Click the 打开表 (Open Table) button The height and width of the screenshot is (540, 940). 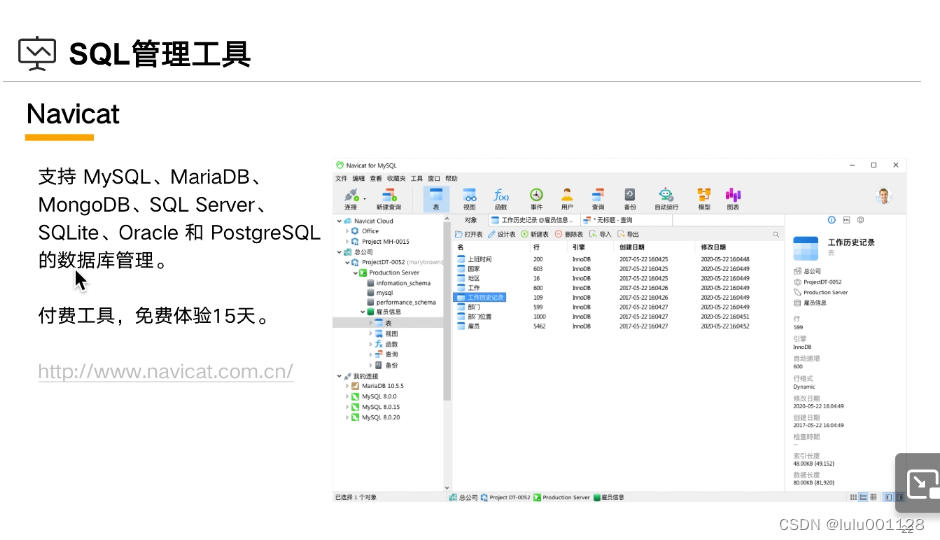(x=469, y=234)
